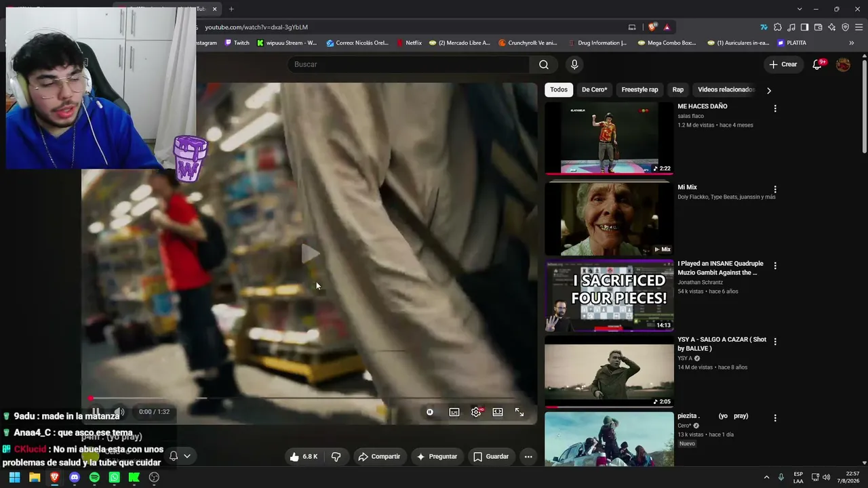Click the YouTube search magnifier button

pos(544,64)
